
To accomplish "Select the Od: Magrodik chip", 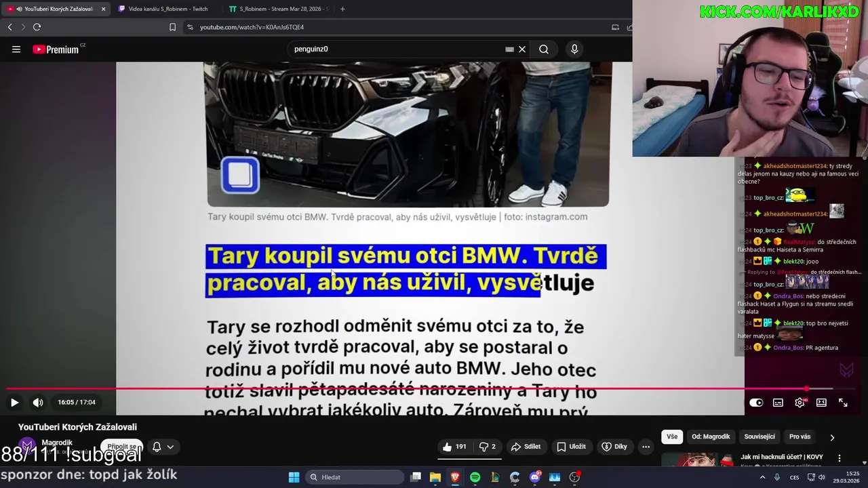I will tap(711, 437).
